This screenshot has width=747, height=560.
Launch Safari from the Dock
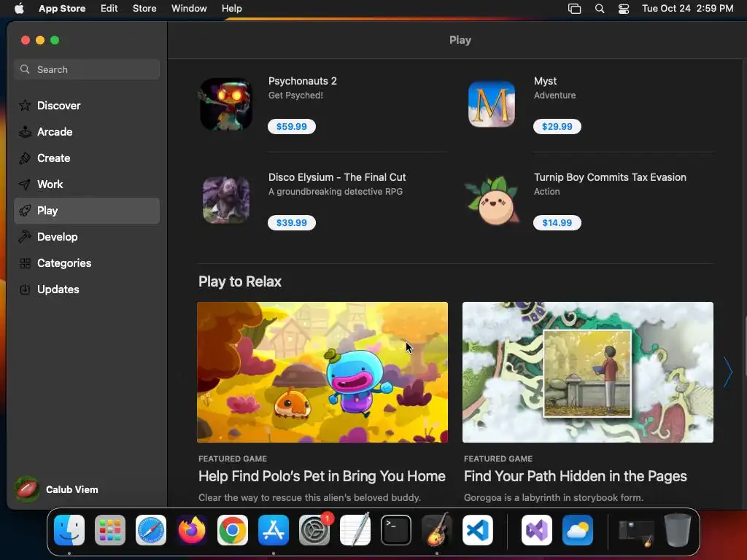point(151,530)
